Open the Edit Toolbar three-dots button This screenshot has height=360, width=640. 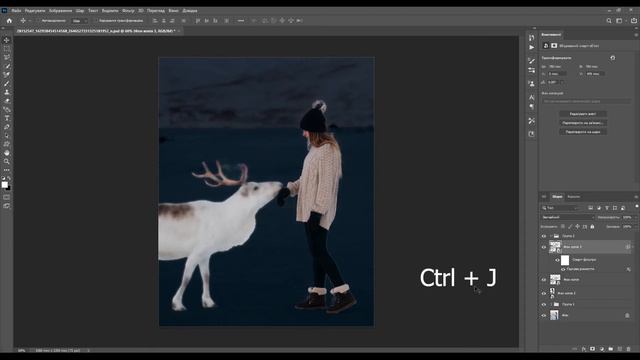point(7,170)
